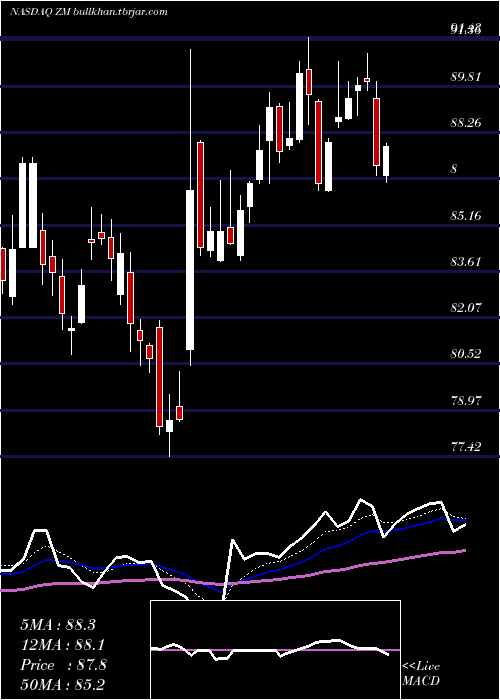Click the tallest white candlestick in the rally

pos(190,270)
